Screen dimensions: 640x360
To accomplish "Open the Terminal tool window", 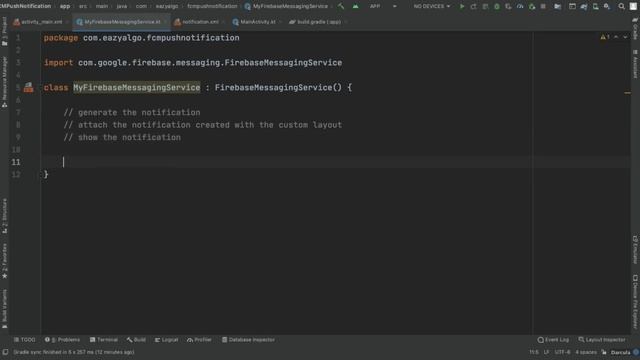I will tap(104, 340).
